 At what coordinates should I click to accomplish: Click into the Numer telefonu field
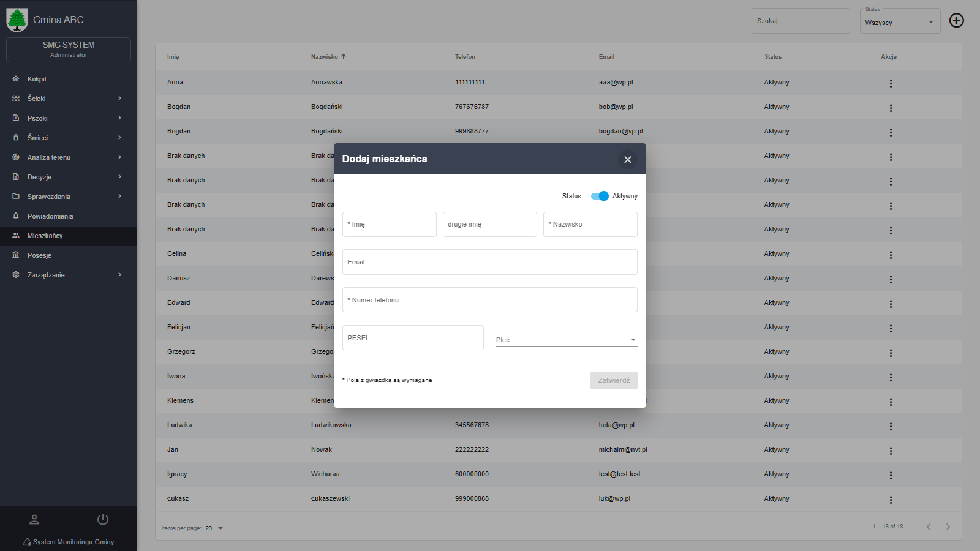489,300
